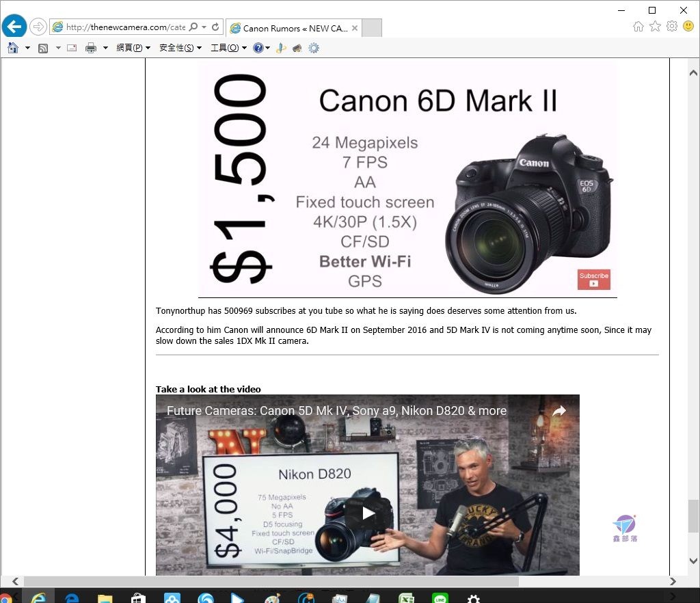Click the Tonynorthup subscribers paragraph

click(366, 310)
